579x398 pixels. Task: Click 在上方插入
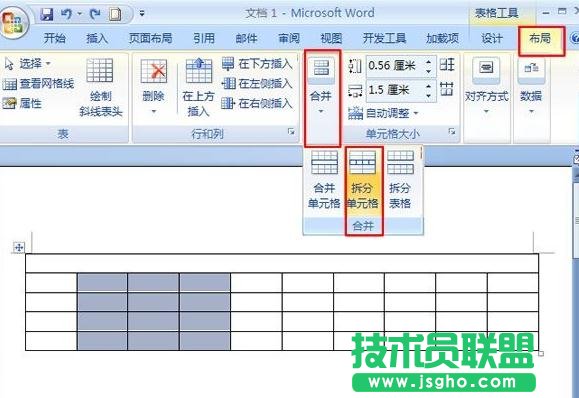tap(198, 88)
